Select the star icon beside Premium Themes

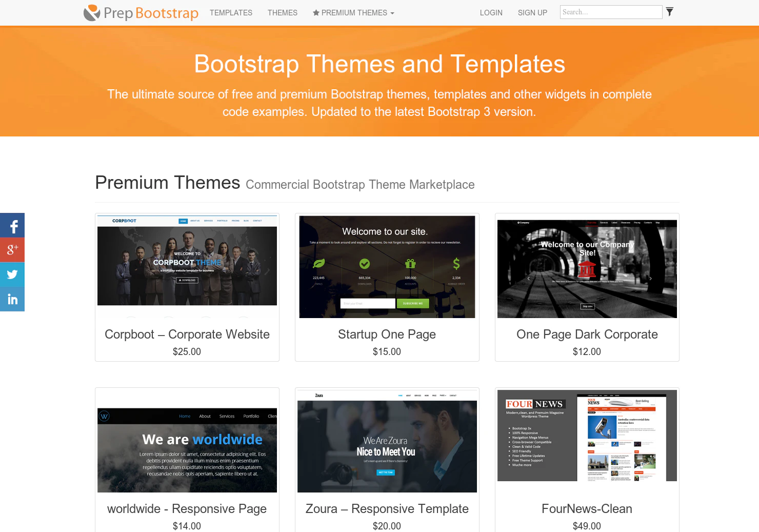(x=315, y=12)
